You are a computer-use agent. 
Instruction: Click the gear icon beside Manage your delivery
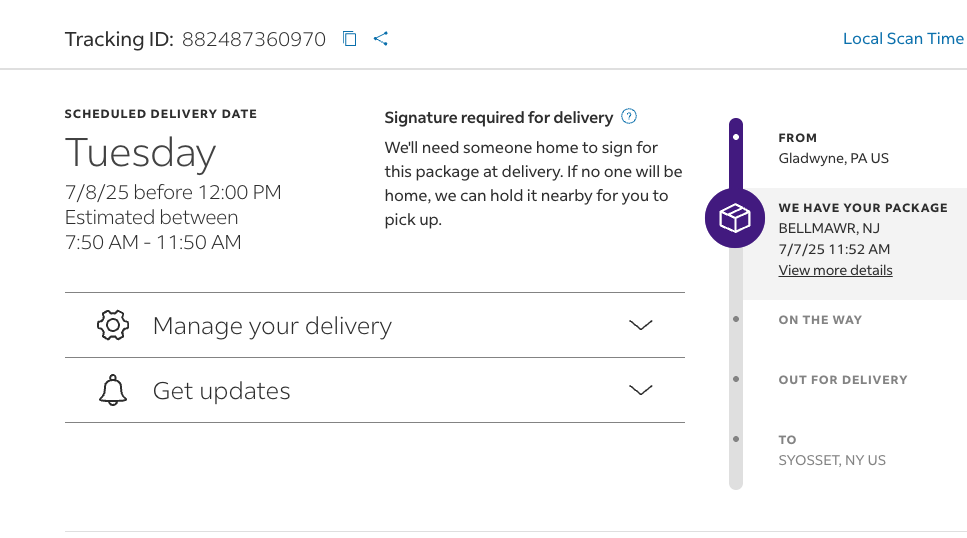pyautogui.click(x=113, y=325)
